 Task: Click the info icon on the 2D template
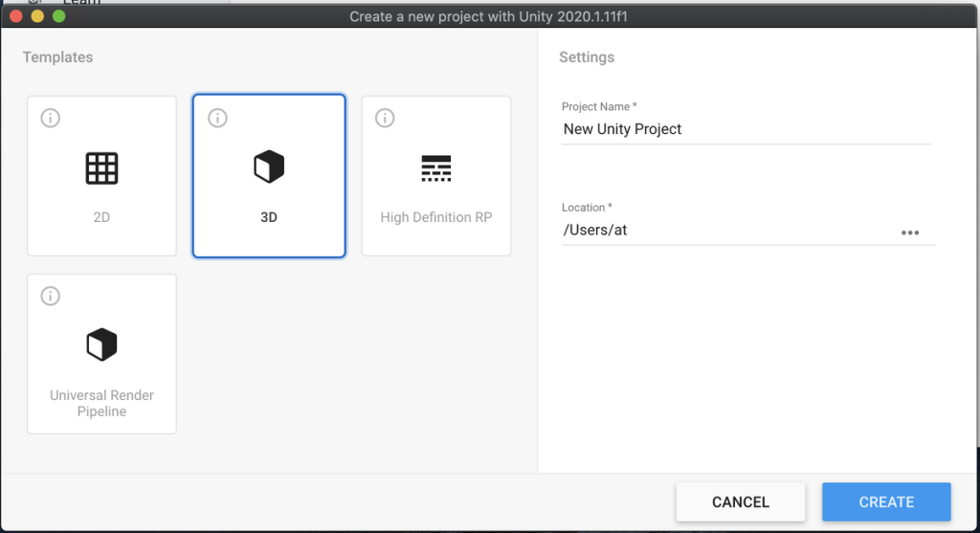click(51, 118)
